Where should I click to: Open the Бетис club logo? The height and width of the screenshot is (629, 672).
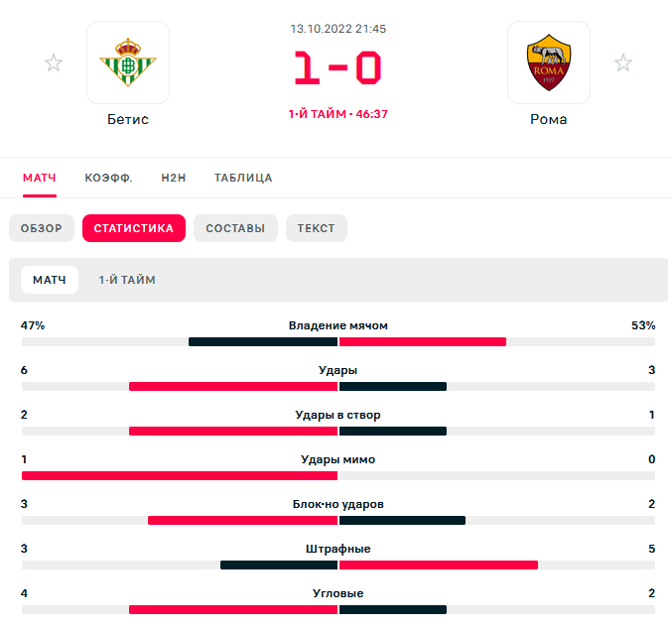[128, 63]
